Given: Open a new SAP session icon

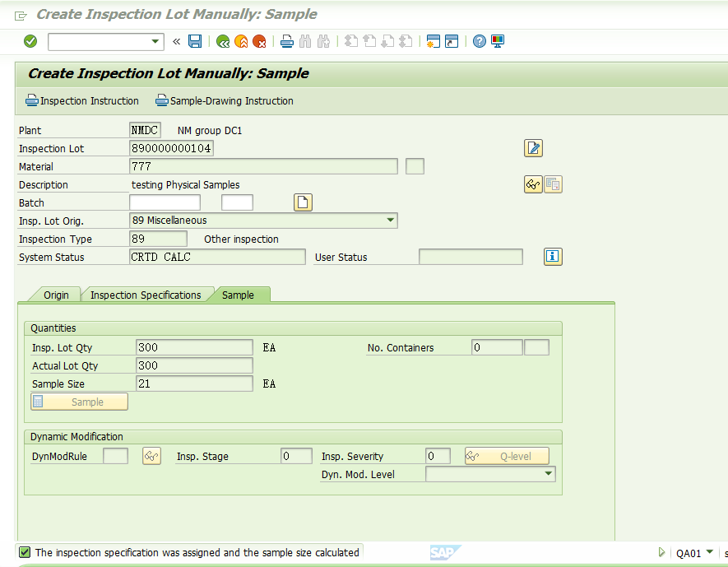Looking at the screenshot, I should click(x=434, y=41).
